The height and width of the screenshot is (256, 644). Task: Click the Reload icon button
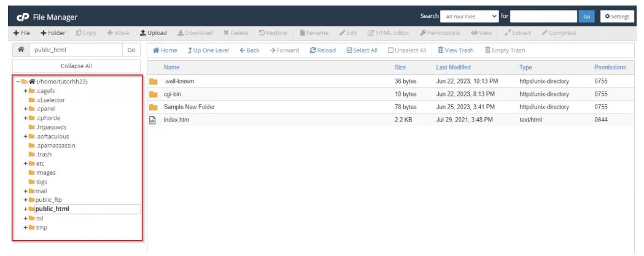[313, 50]
